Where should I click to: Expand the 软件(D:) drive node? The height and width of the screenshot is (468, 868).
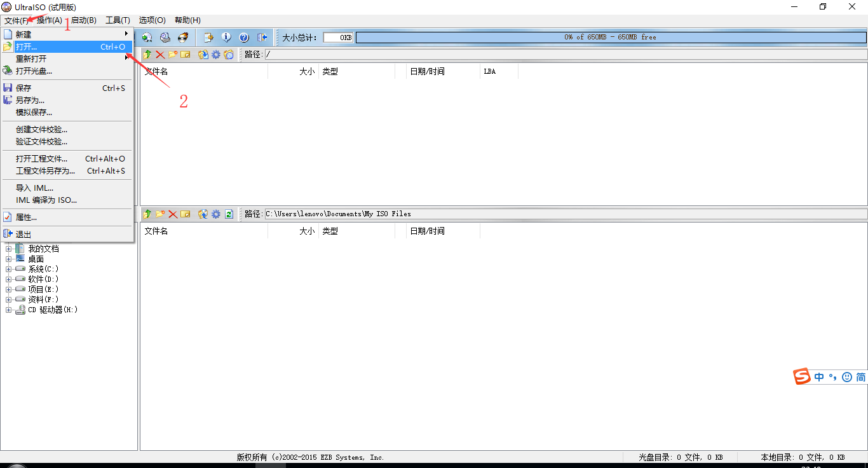coord(9,280)
